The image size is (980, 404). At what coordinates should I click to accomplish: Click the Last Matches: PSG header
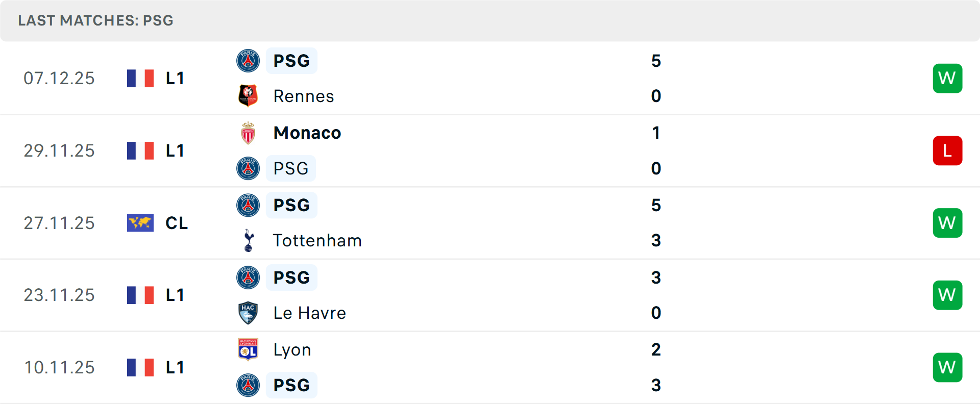[x=96, y=20]
